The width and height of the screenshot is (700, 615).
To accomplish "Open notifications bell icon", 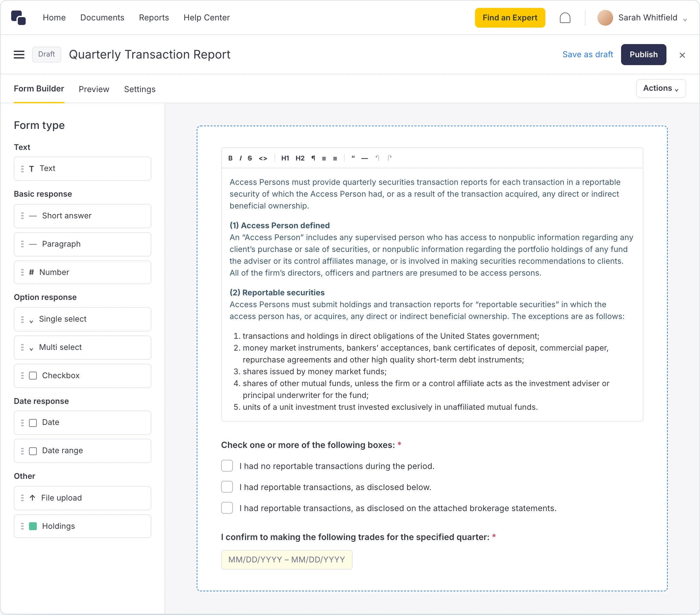I will [565, 18].
